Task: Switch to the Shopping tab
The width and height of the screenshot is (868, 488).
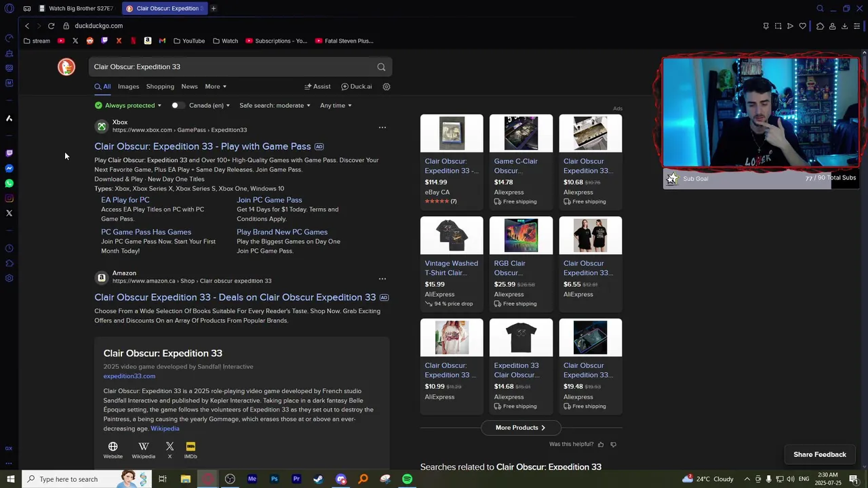Action: (x=160, y=87)
